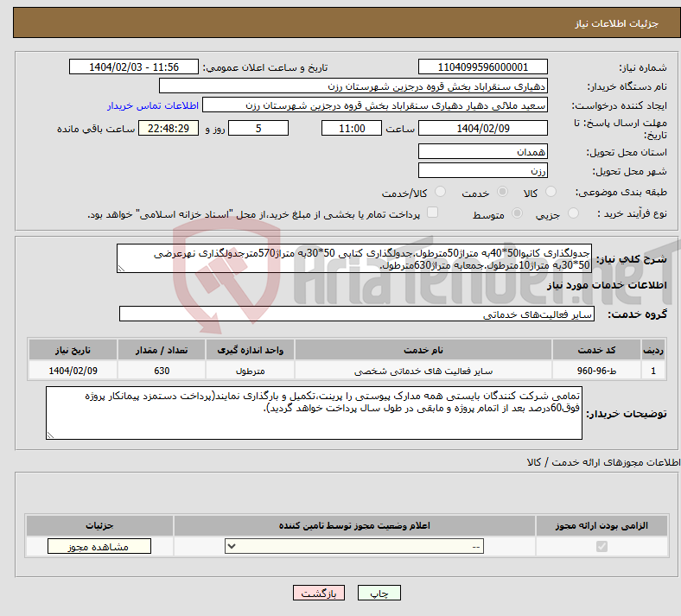Click the تاریخ نیاز column header

(x=73, y=350)
